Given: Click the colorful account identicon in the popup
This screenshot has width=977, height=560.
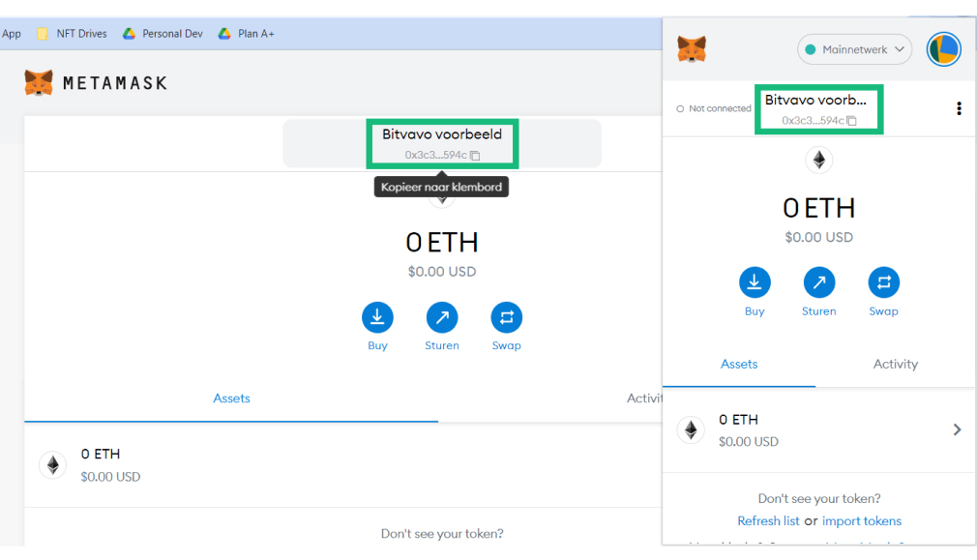Looking at the screenshot, I should click(x=943, y=49).
